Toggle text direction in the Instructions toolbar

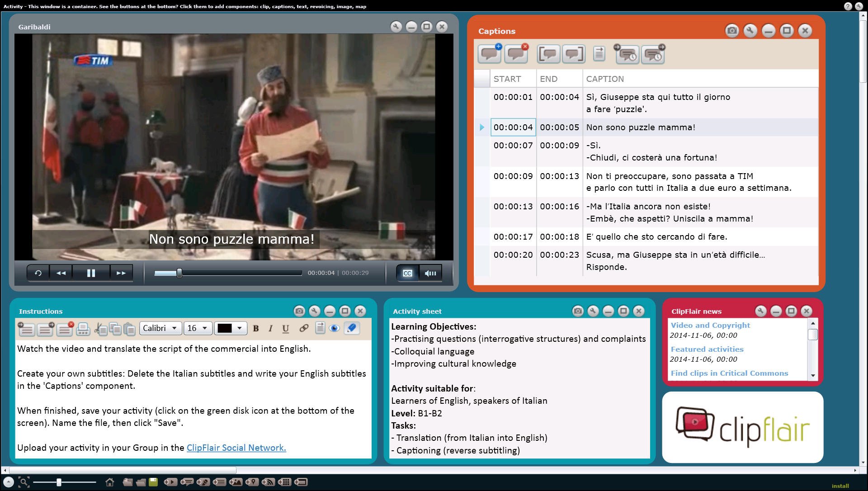(320, 328)
